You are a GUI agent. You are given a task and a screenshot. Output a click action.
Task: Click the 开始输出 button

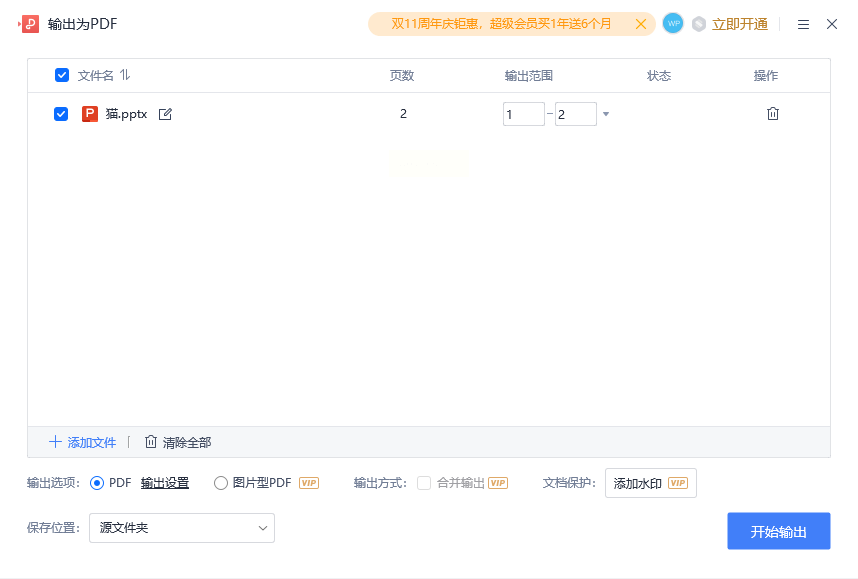coord(779,531)
